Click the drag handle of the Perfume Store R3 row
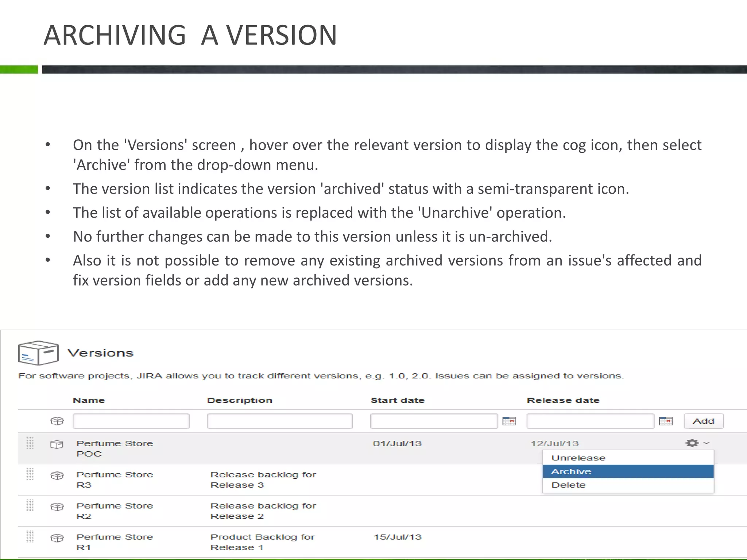This screenshot has height=560, width=747. click(x=30, y=474)
